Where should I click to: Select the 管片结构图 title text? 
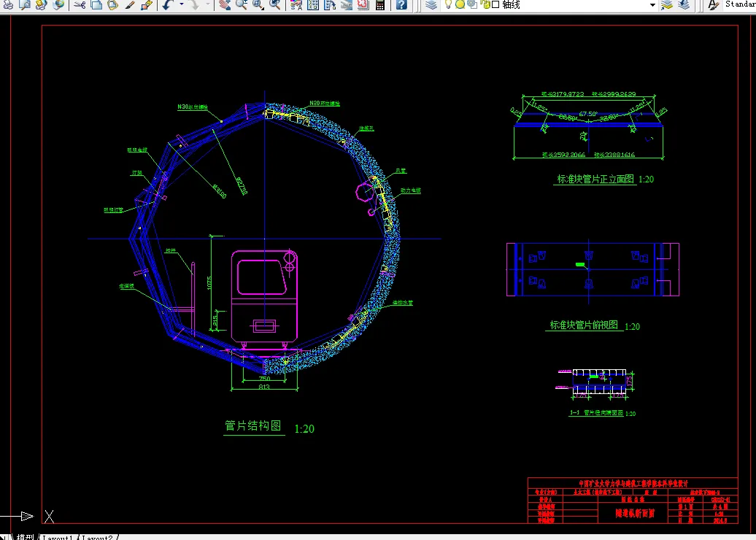253,425
